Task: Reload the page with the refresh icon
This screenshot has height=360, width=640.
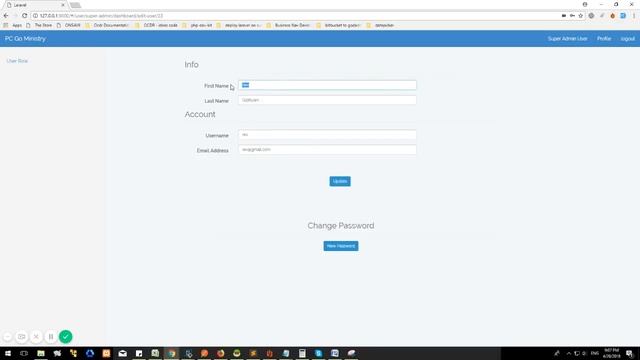Action: click(x=24, y=16)
